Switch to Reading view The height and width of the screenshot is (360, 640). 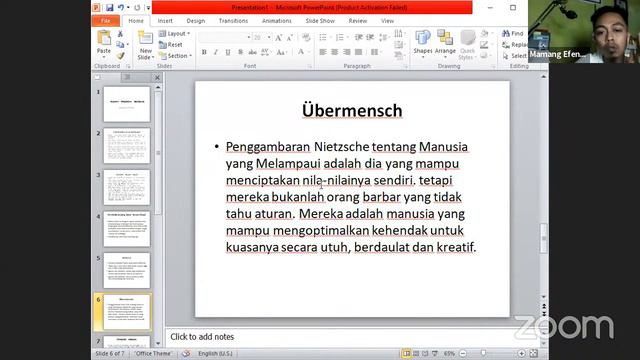click(x=425, y=353)
